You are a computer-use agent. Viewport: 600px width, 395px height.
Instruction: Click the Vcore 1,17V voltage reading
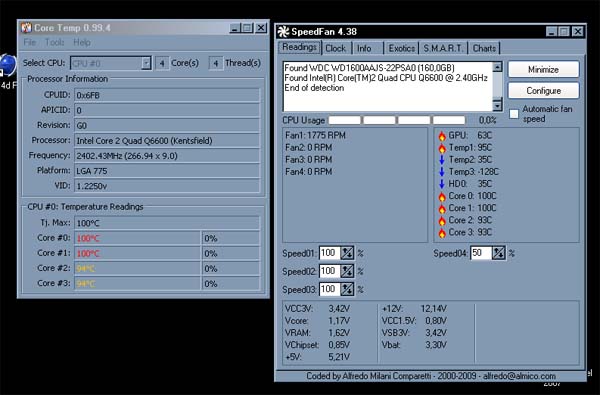point(317,321)
